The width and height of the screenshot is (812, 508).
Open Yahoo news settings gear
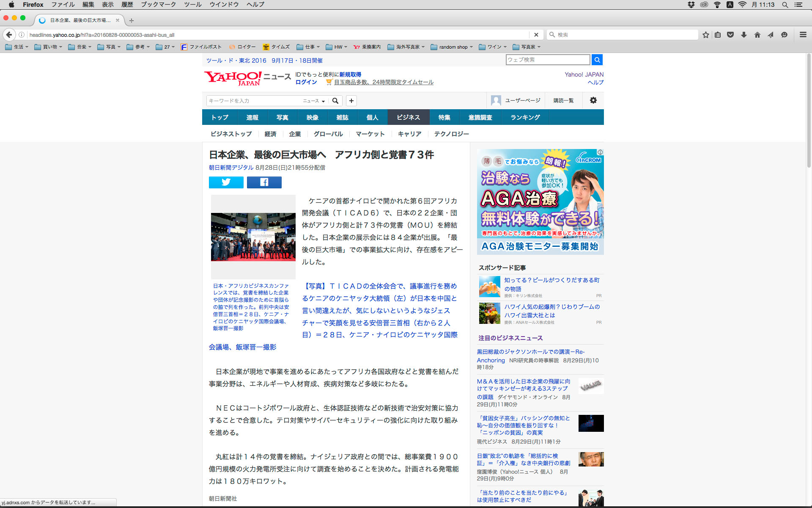593,100
